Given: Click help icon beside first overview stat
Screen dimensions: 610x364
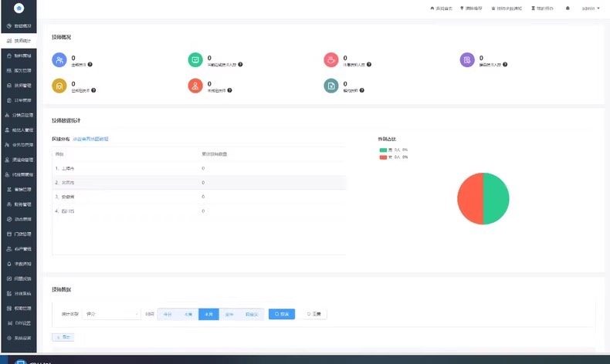Looking at the screenshot, I should [90, 65].
